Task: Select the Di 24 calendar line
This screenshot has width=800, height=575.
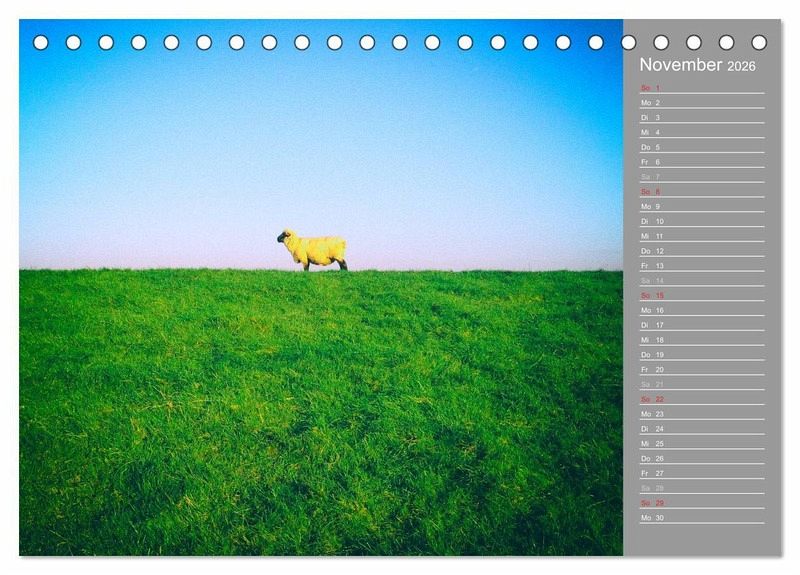Action: tap(701, 429)
